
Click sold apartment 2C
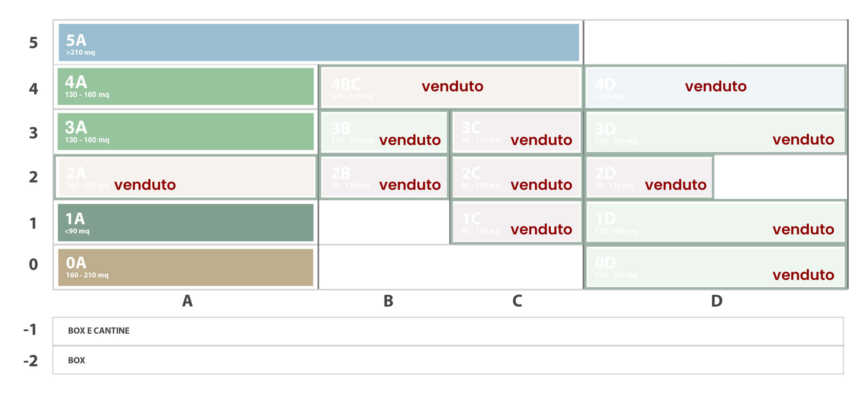click(516, 177)
